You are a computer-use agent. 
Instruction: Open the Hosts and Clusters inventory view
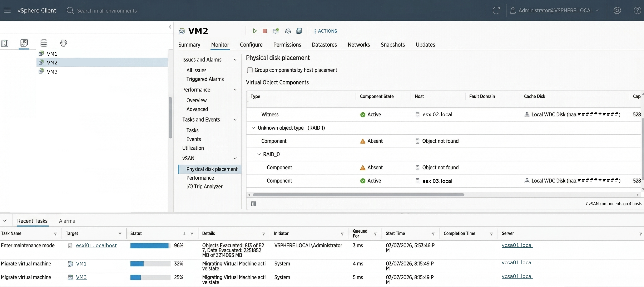5,43
